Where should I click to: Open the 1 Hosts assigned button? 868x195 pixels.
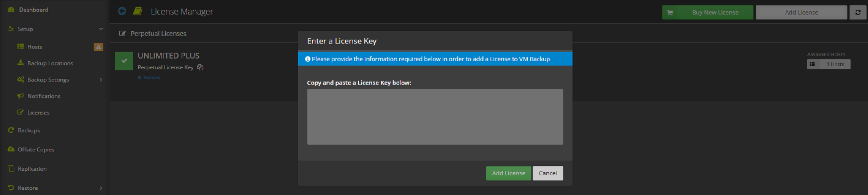(835, 64)
